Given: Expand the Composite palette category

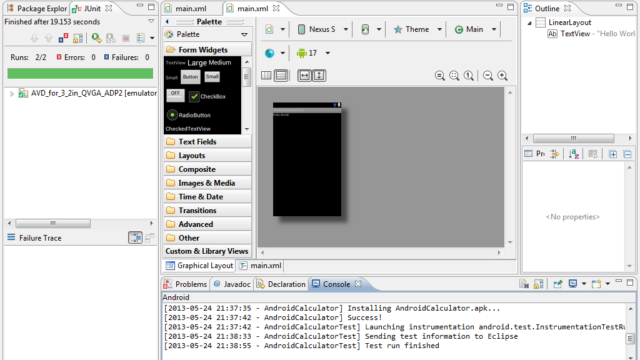Looking at the screenshot, I should tap(207, 169).
